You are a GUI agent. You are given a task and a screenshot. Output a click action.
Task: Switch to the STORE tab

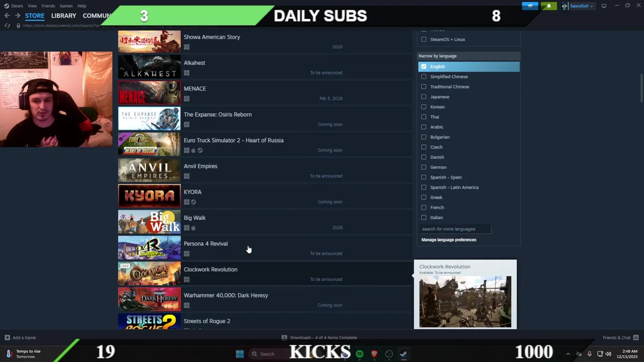(x=35, y=16)
